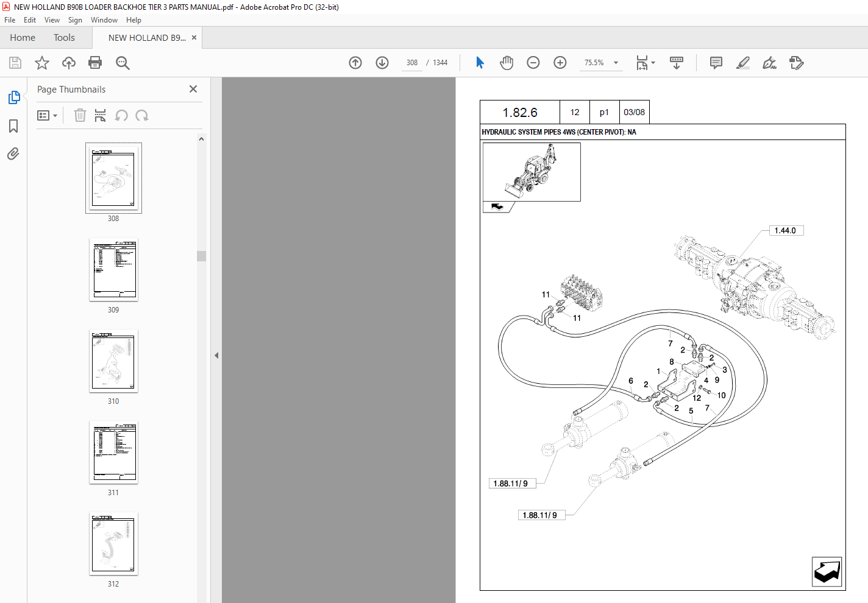The image size is (868, 603).
Task: Click the upper 1.88.11/9 reference label
Action: pos(512,484)
